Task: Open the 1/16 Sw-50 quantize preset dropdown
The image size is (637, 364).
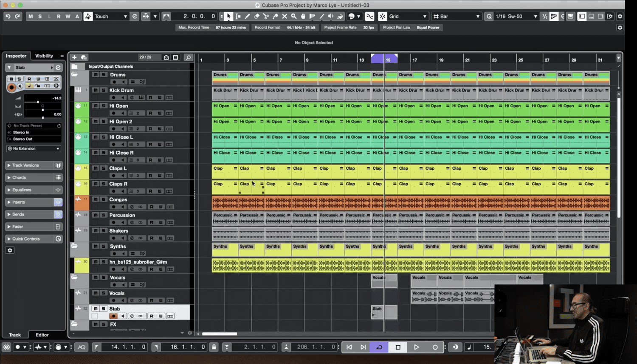Action: click(516, 16)
